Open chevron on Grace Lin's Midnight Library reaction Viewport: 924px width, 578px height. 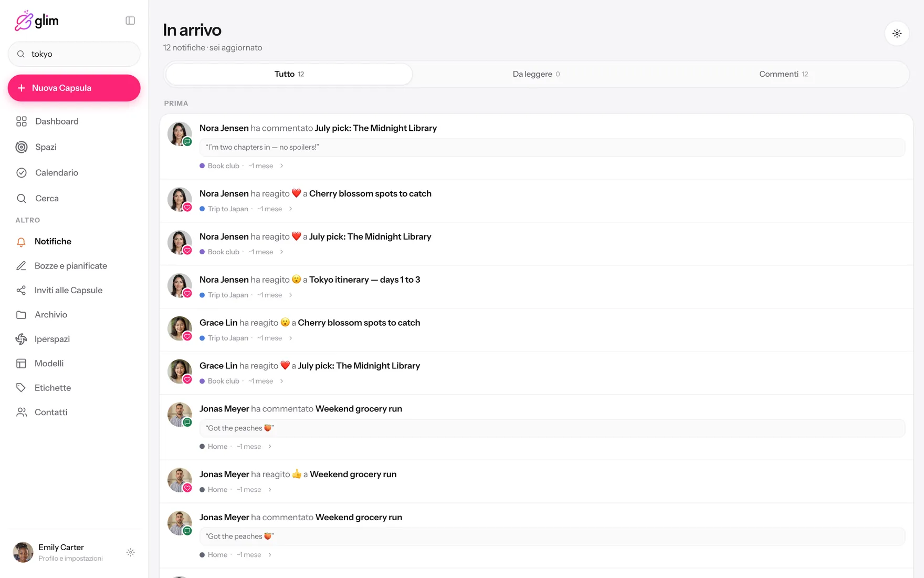tap(282, 381)
